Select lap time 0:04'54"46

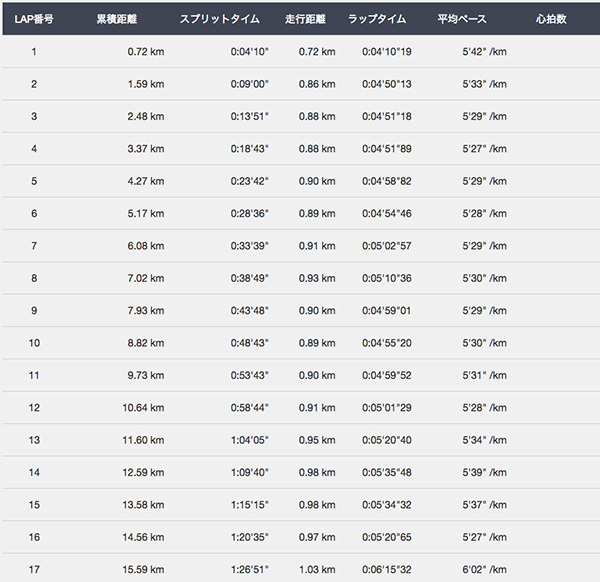click(x=387, y=213)
